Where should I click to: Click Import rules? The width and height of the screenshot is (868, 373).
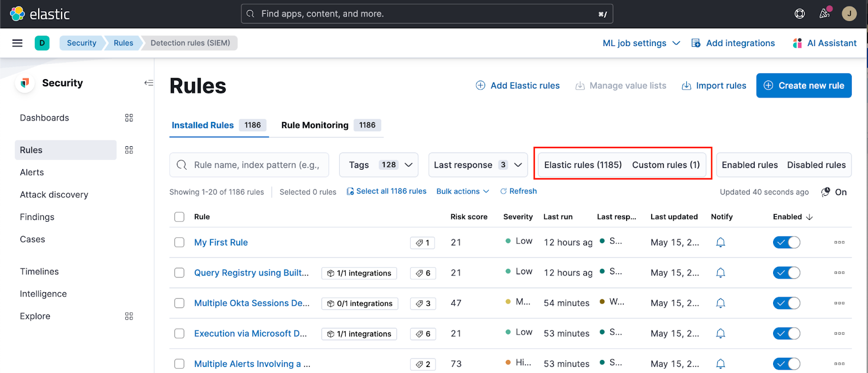[714, 86]
